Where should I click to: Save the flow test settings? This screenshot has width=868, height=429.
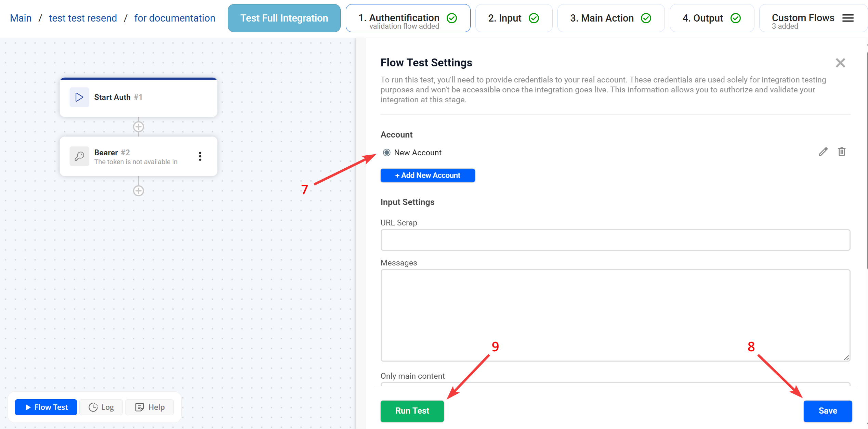[827, 411]
